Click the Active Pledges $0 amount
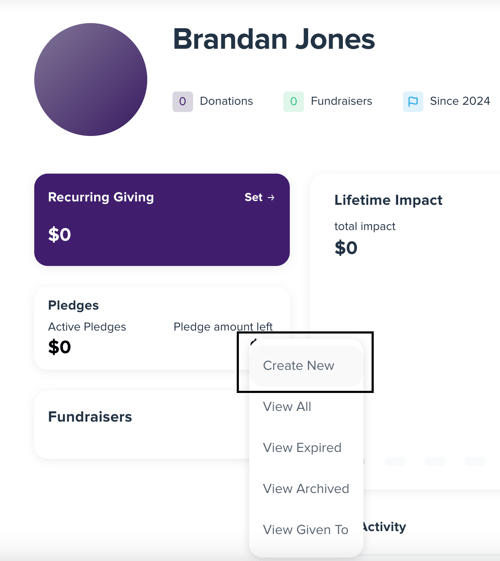The height and width of the screenshot is (561, 500). pyautogui.click(x=59, y=347)
